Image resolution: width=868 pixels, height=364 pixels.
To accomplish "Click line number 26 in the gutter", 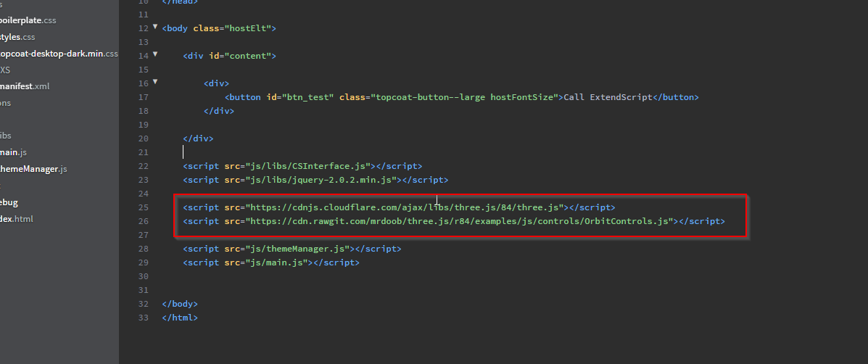I will pos(143,221).
